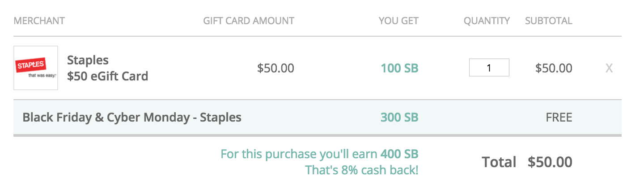644x185 pixels.
Task: Click the MERCHANT column header
Action: [x=39, y=21]
